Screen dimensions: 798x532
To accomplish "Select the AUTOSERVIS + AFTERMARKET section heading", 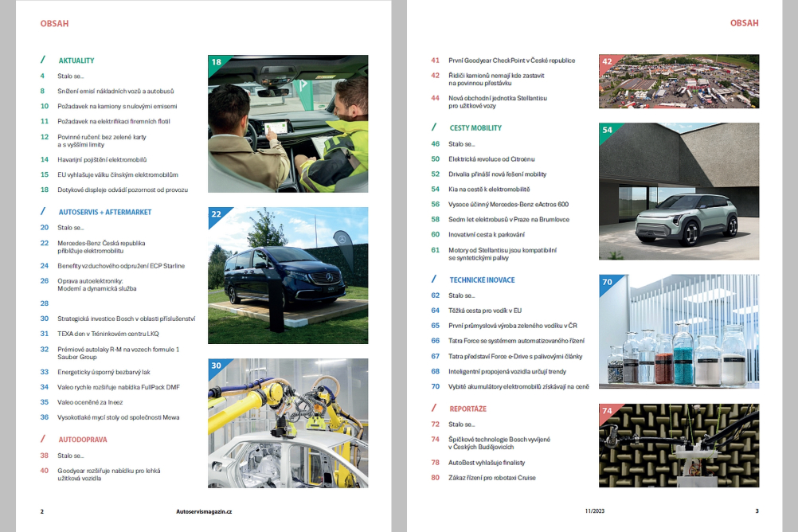I will point(105,213).
